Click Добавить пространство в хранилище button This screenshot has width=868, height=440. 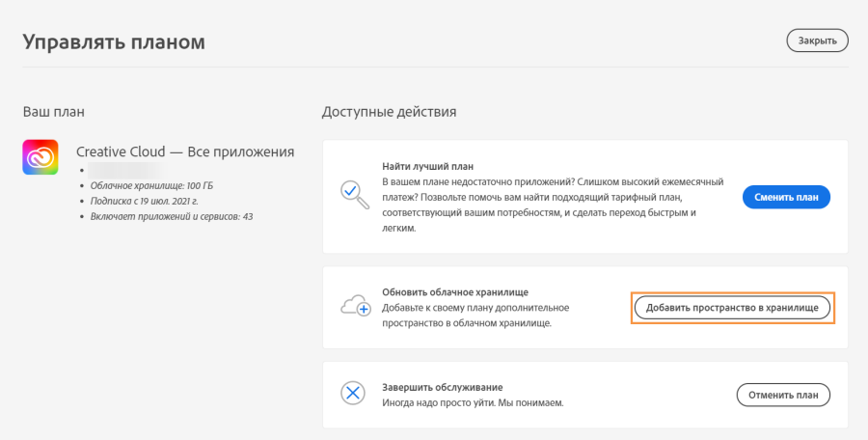pos(732,308)
